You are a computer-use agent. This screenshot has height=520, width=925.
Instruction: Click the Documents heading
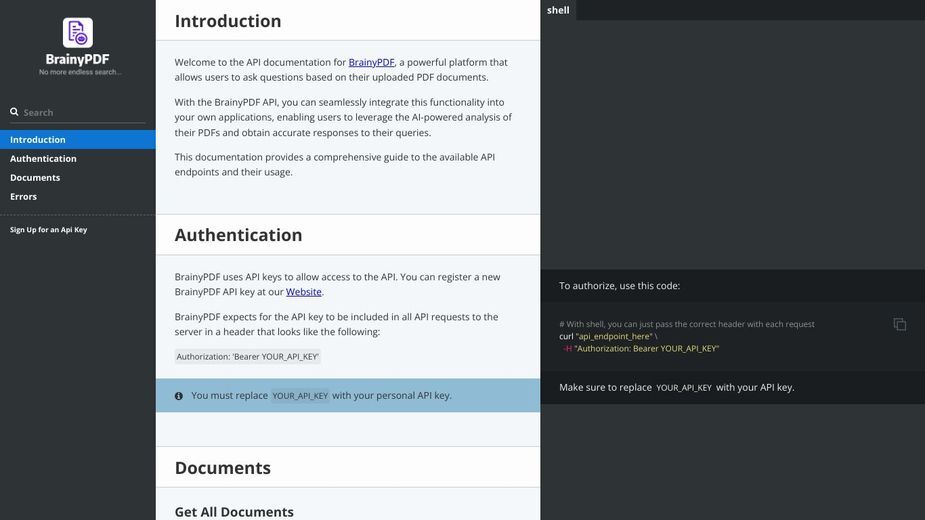tap(222, 467)
